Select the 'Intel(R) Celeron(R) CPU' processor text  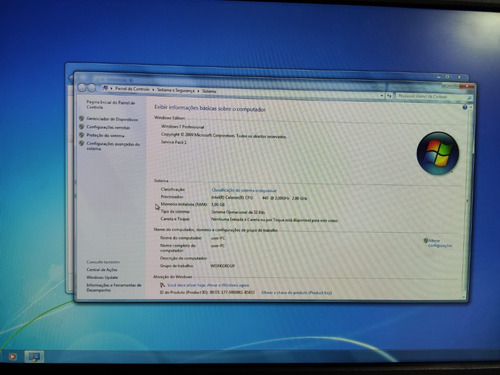click(x=232, y=198)
